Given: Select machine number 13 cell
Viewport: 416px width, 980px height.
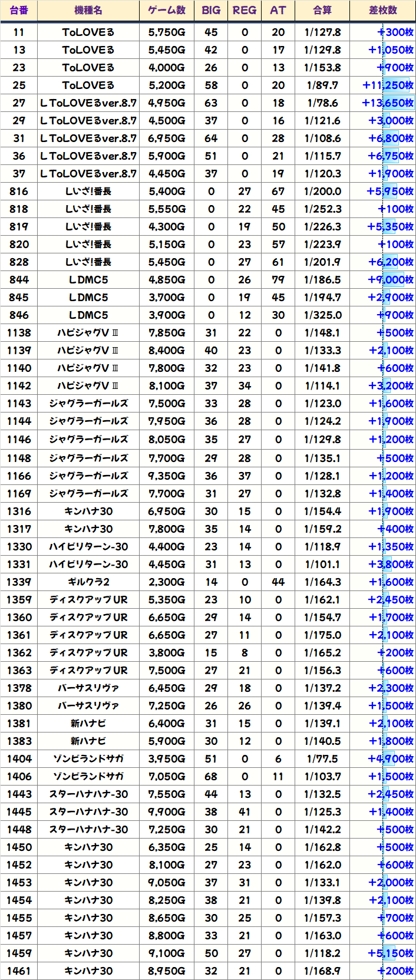Looking at the screenshot, I should pos(19,50).
